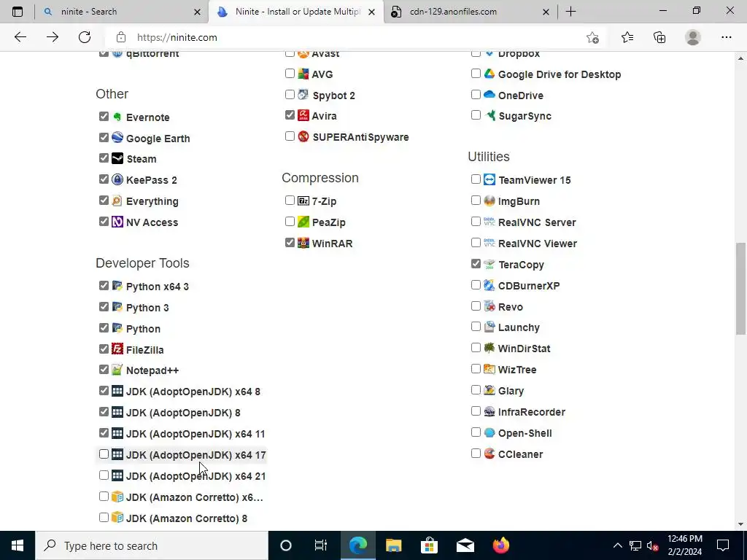Go back to the previous page
The image size is (747, 560).
[x=20, y=37]
